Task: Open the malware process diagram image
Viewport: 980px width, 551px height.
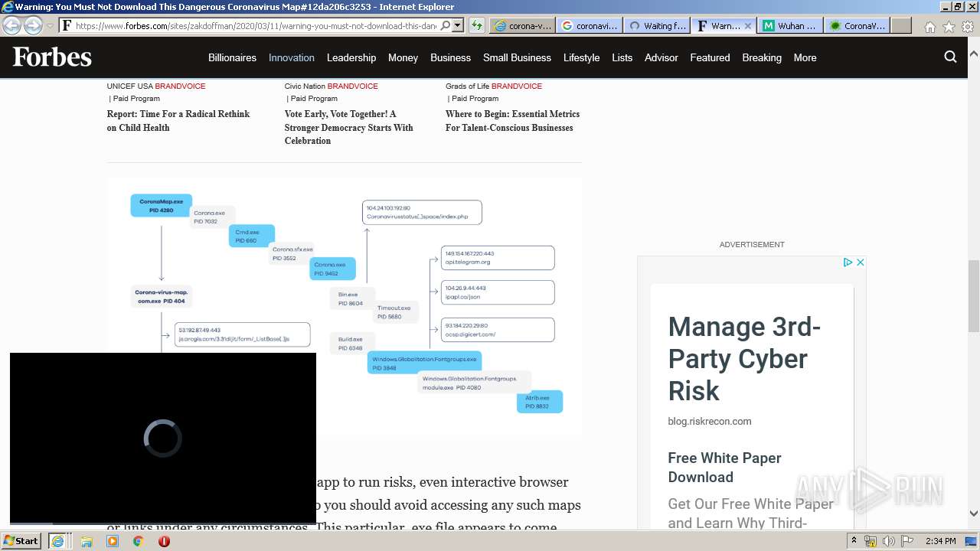Action: coord(344,306)
